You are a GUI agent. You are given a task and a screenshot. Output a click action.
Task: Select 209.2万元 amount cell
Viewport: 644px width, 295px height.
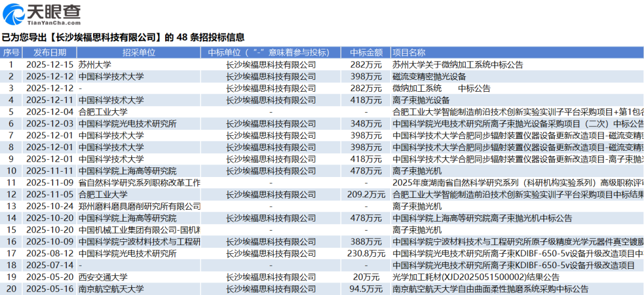(366, 194)
